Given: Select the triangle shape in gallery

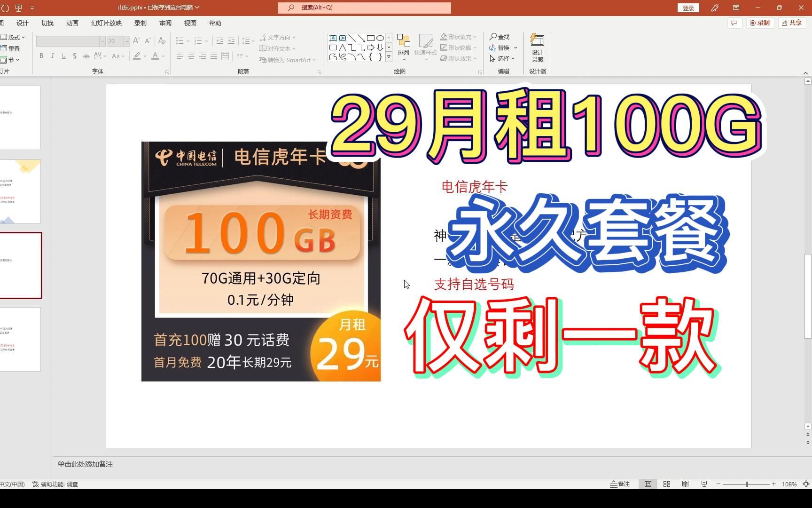Looking at the screenshot, I should [343, 48].
